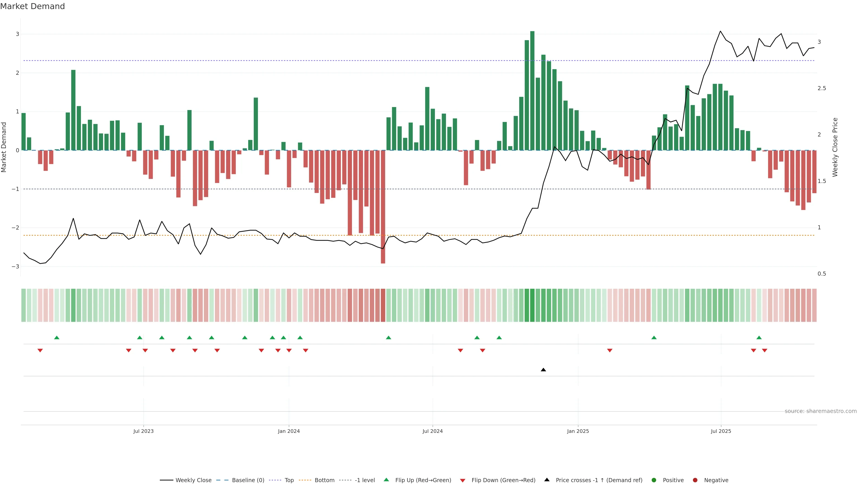Click the Market Demand chart title
Viewport: 868px width, 488px height.
click(32, 6)
